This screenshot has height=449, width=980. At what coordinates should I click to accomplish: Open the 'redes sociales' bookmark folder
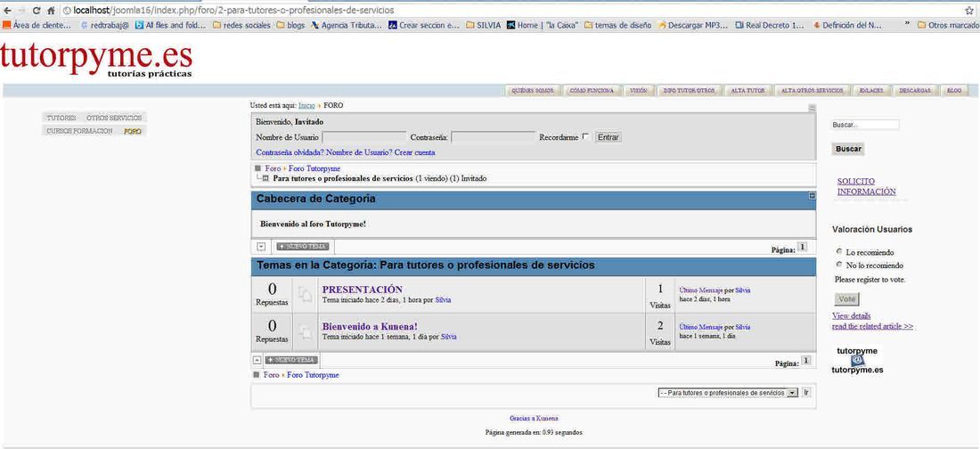241,26
